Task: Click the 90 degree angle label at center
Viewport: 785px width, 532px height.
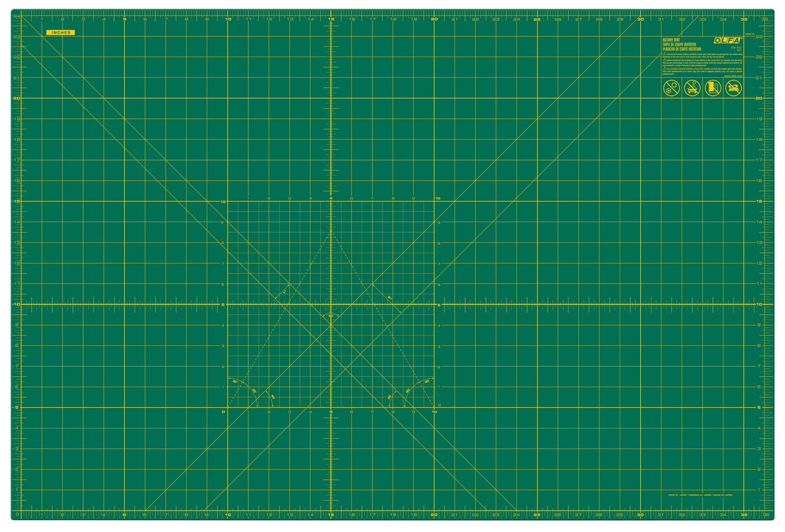Action: click(330, 316)
